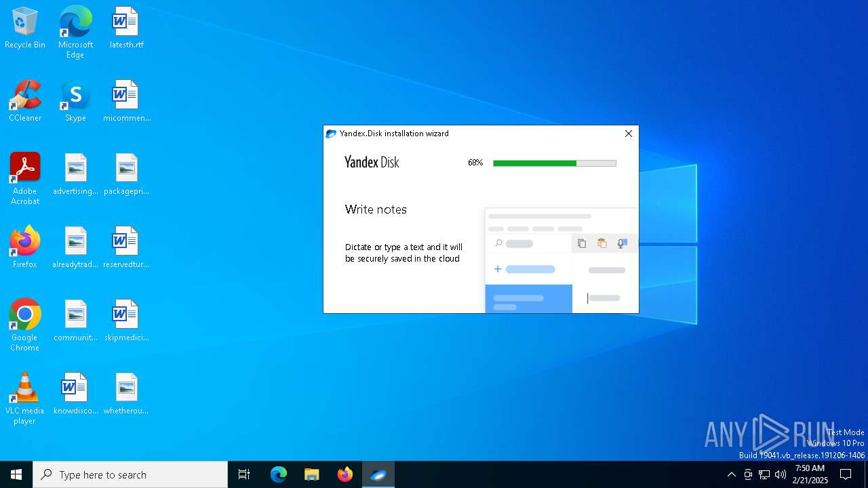Viewport: 868px width, 488px height.
Task: Switch to Yandex.Disk installer taskbar button
Action: click(x=378, y=474)
